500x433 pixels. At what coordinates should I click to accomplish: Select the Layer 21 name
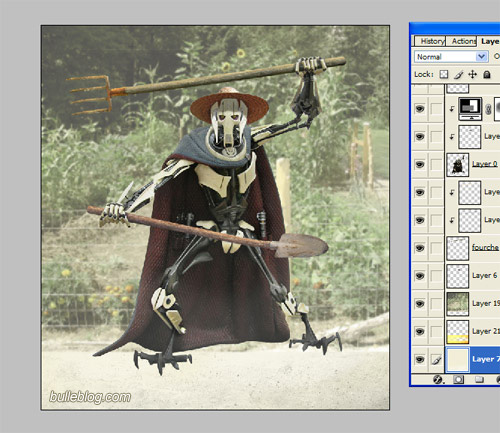[486, 331]
